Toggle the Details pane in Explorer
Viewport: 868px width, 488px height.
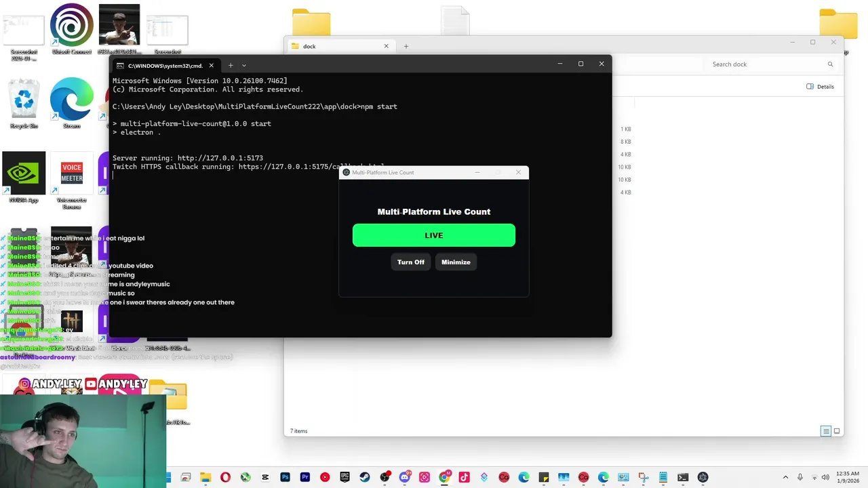pos(820,87)
